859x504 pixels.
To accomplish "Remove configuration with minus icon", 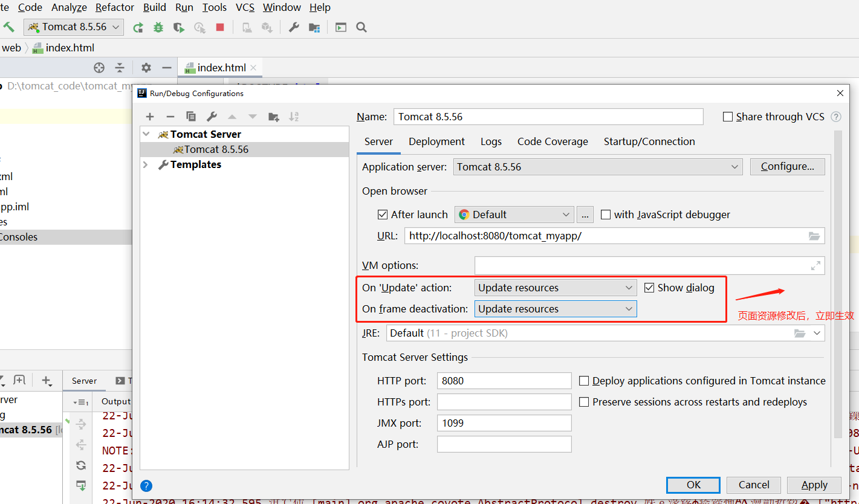I will 170,117.
